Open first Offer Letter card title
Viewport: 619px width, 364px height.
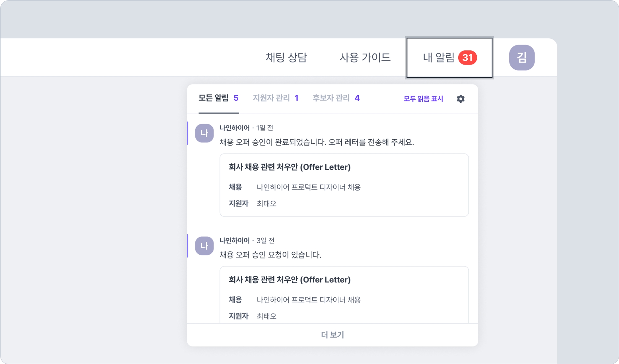(289, 167)
